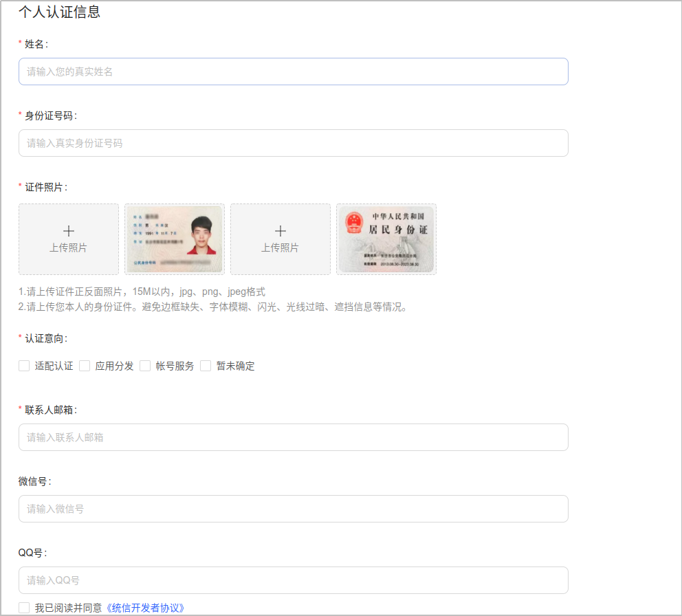The image size is (682, 616).
Task: Click 上传照片 text beside the emblem sample
Action: (x=280, y=248)
